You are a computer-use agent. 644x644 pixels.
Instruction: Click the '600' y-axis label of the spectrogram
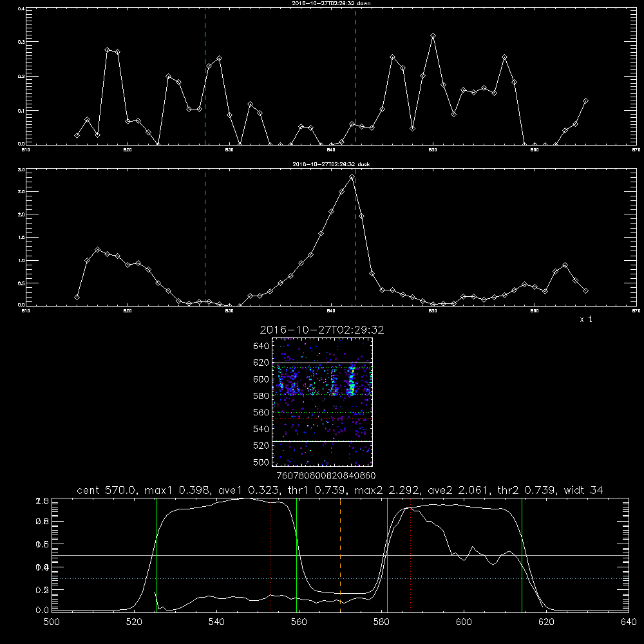point(261,379)
